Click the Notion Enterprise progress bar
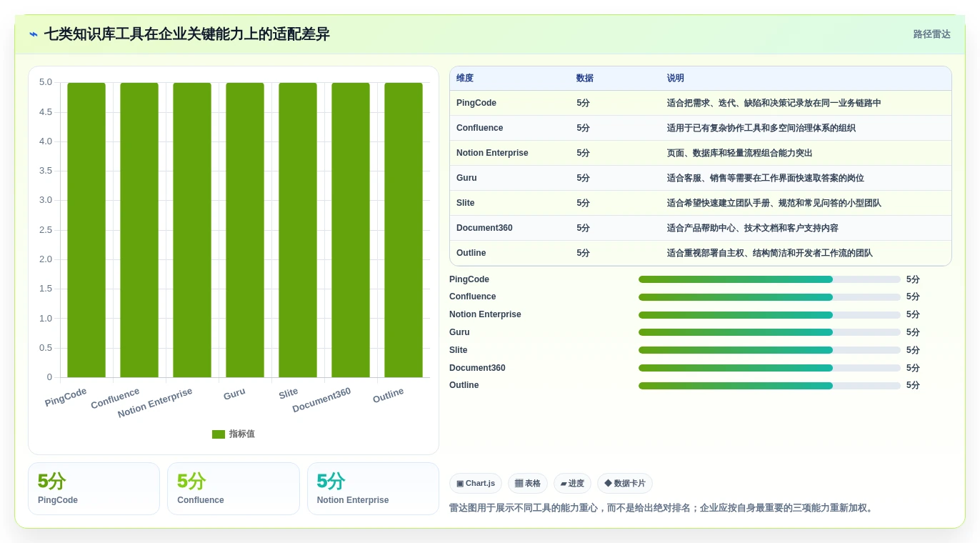The width and height of the screenshot is (980, 543). click(769, 315)
